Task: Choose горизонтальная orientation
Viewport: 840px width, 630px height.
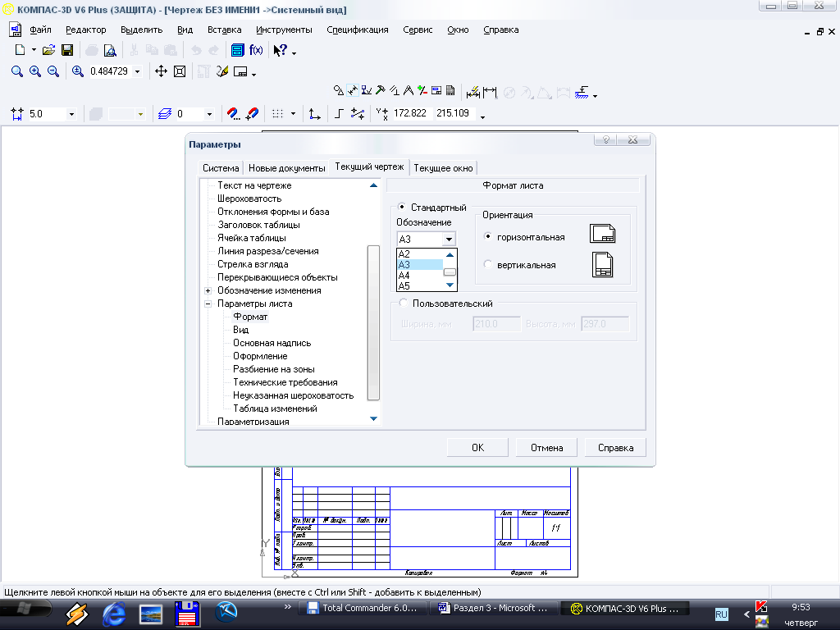Action: pos(487,236)
